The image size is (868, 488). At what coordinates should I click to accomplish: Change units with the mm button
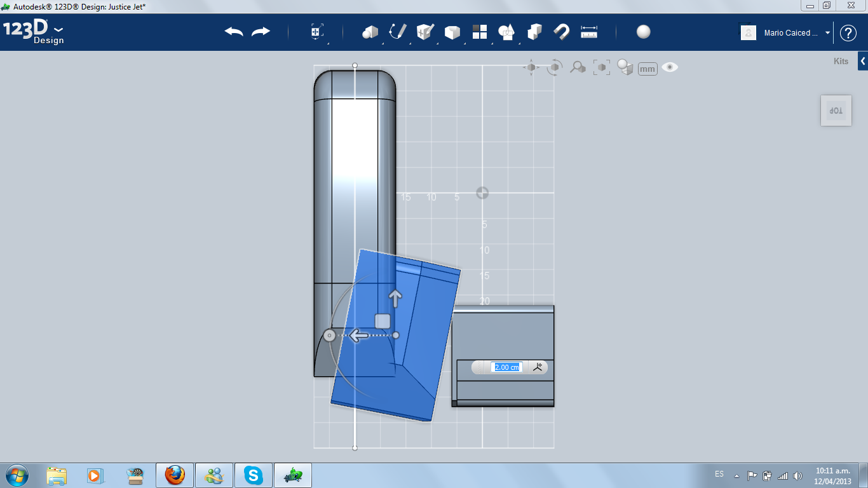[x=648, y=69]
